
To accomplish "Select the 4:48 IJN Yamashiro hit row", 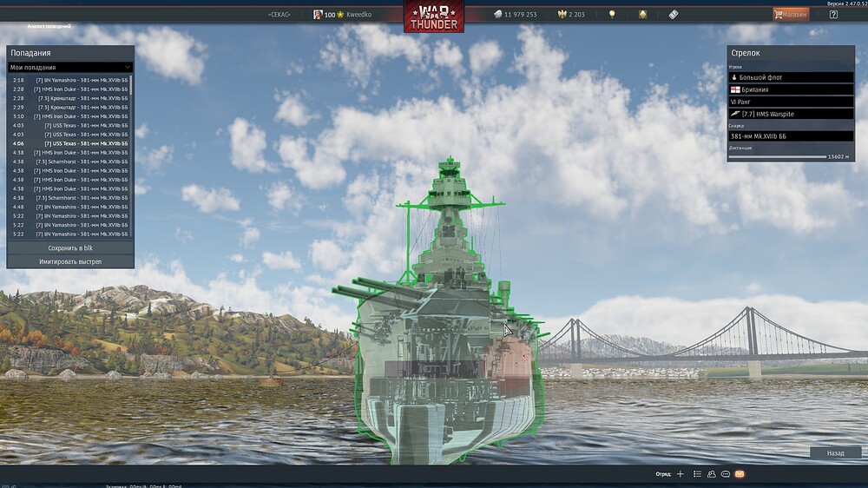I will (69, 208).
